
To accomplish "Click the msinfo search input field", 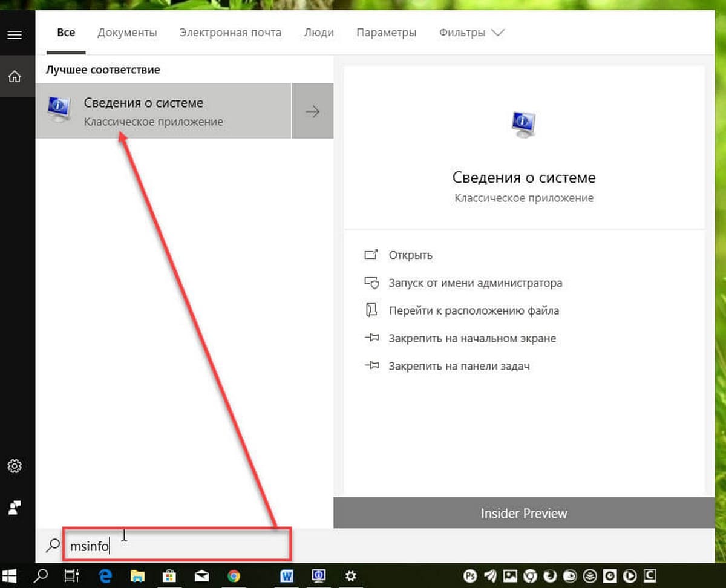I will tap(178, 546).
